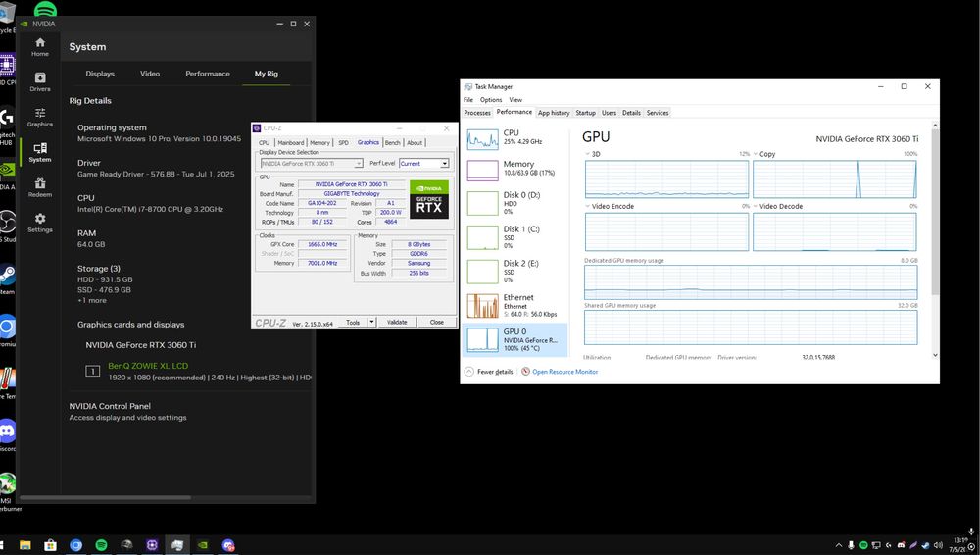Open the Copy graph dropdown in Task Manager

click(756, 154)
